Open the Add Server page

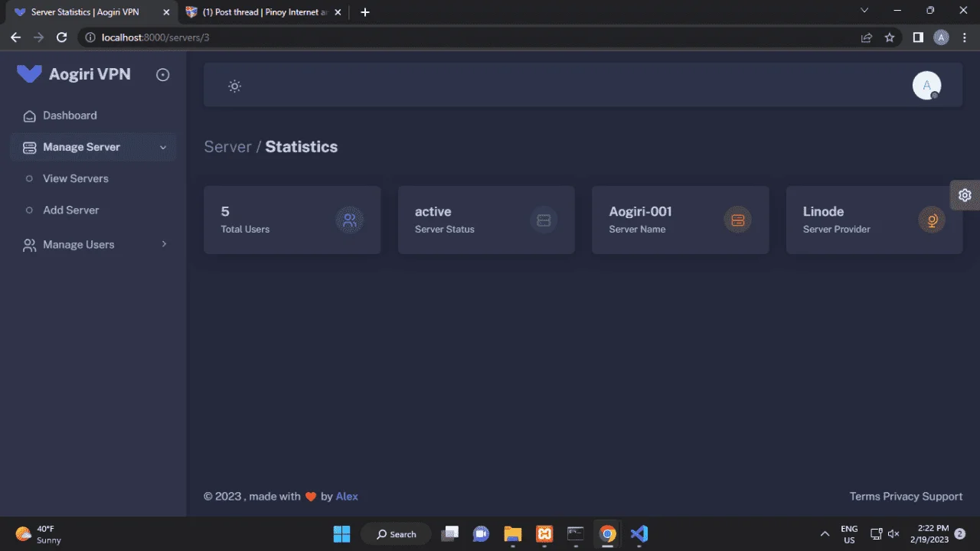pyautogui.click(x=71, y=210)
